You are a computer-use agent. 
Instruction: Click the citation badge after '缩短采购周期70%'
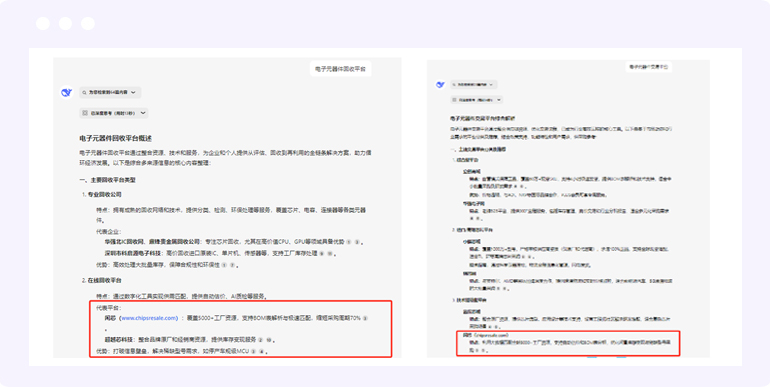coord(365,318)
